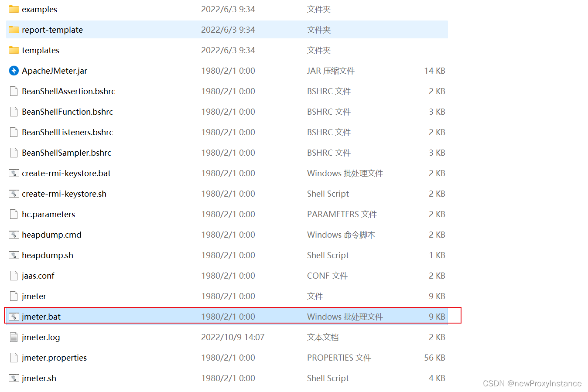Click the Windows 命令脚本 type cell
The image size is (588, 392).
pos(341,235)
